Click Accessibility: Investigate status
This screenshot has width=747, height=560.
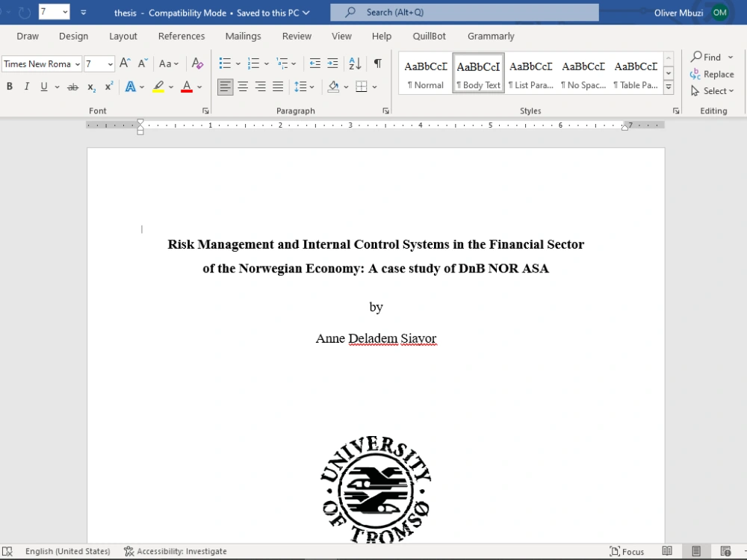tap(176, 551)
